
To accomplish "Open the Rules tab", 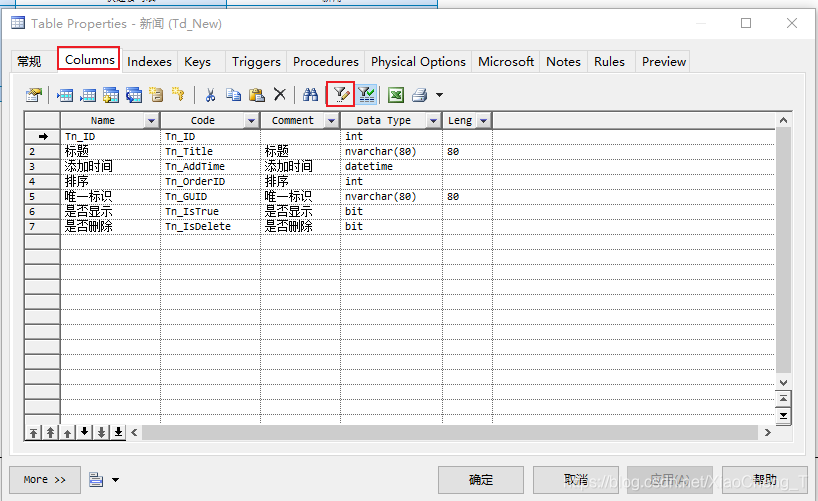I will 609,62.
